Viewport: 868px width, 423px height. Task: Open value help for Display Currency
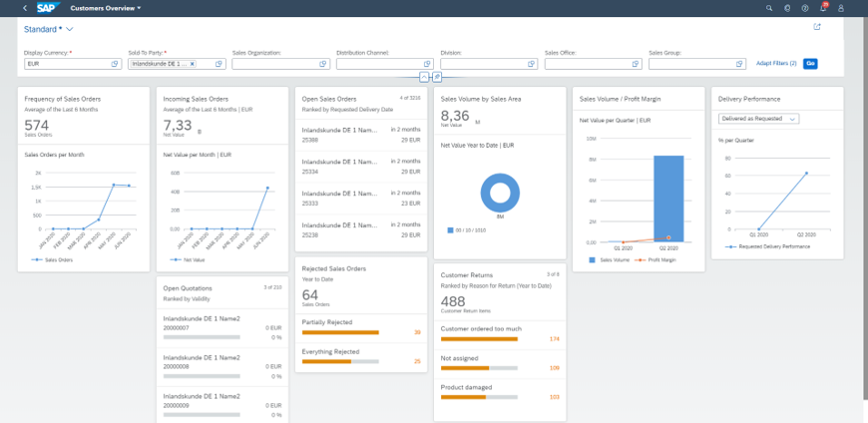[116, 64]
